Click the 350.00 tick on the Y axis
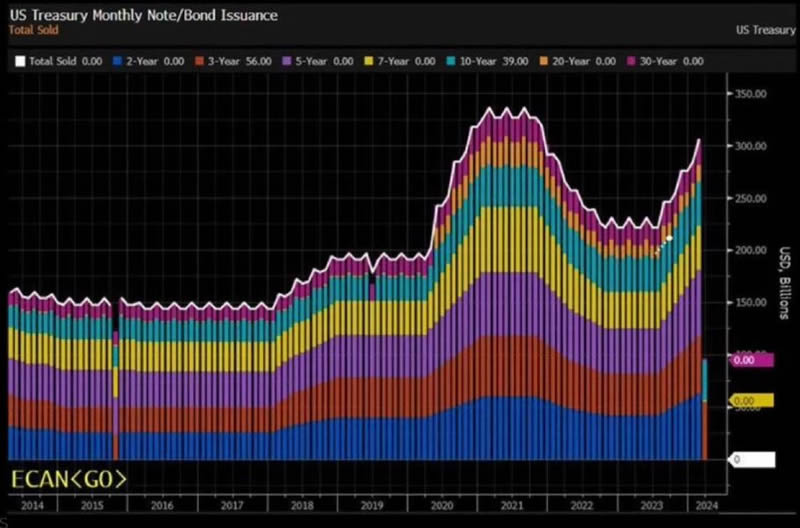 [x=749, y=93]
